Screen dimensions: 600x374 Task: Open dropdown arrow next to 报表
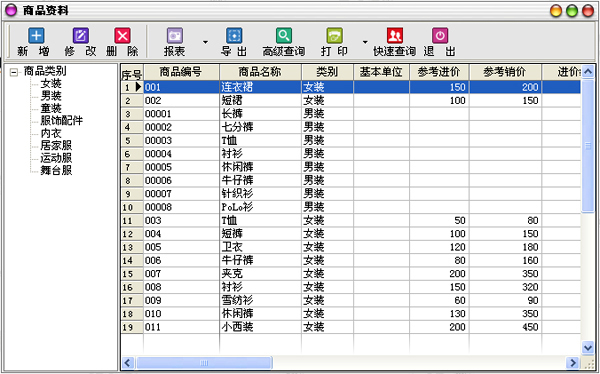pyautogui.click(x=205, y=42)
